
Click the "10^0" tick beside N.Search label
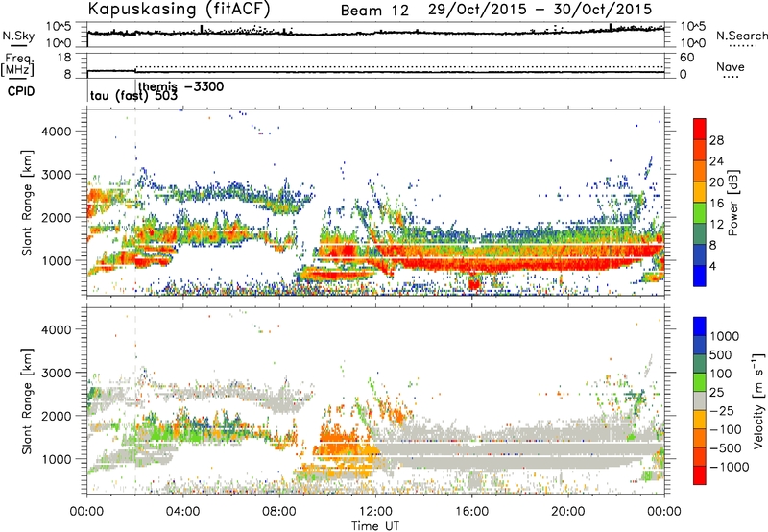pos(692,43)
